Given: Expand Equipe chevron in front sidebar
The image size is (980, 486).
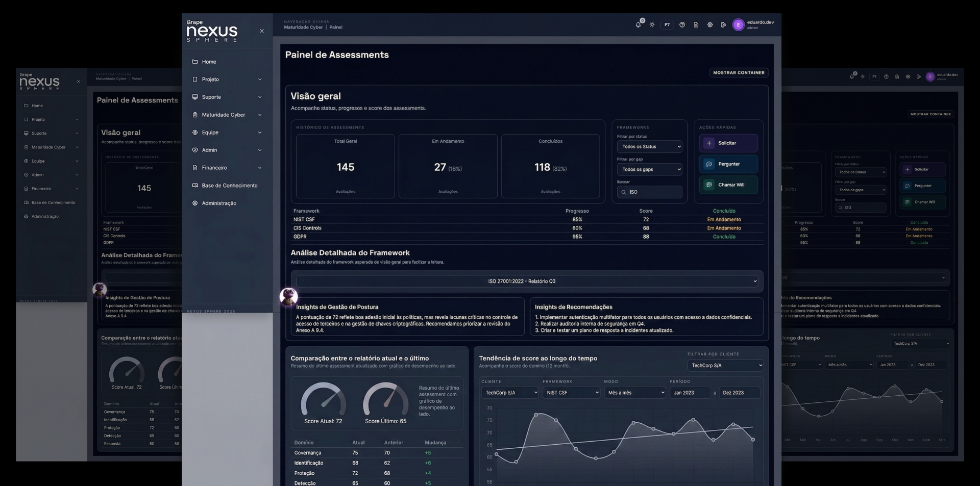Looking at the screenshot, I should pos(260,133).
